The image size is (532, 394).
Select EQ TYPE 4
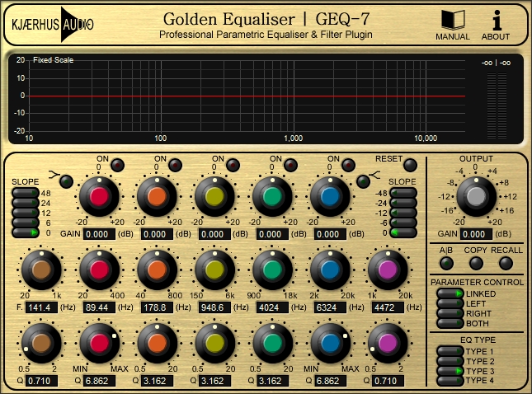tap(450, 381)
